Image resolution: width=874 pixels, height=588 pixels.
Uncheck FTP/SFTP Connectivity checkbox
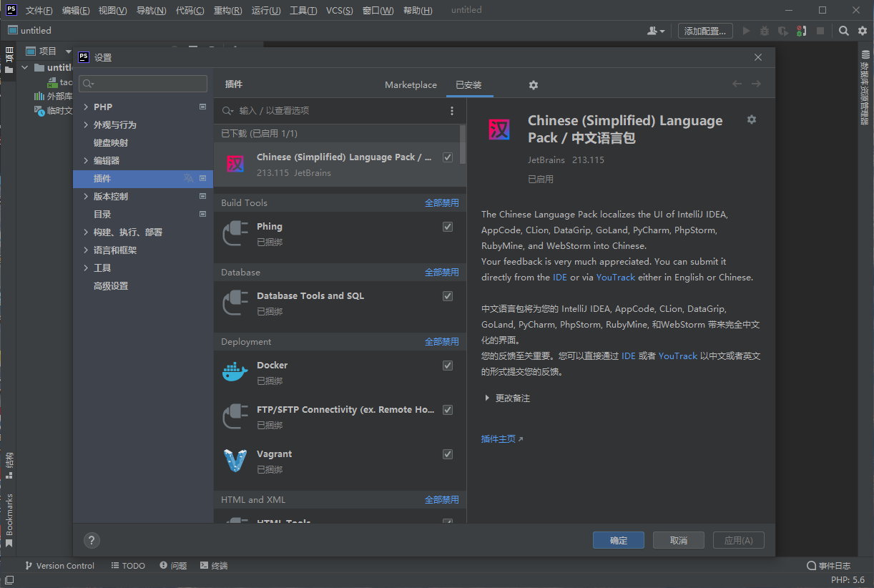tap(448, 410)
